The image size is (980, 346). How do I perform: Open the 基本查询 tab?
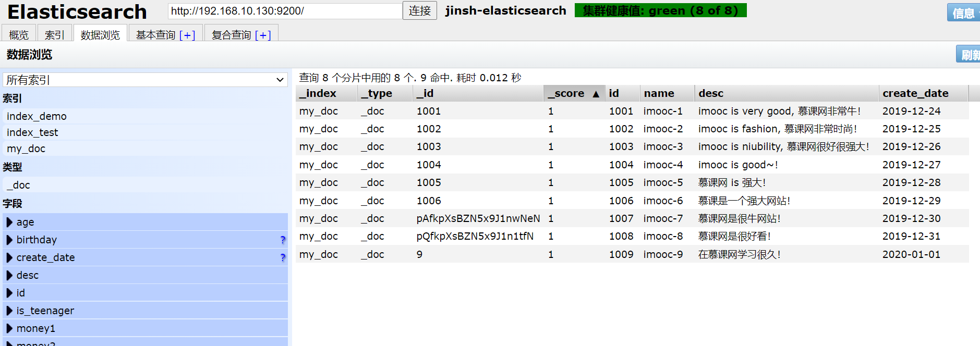click(155, 35)
